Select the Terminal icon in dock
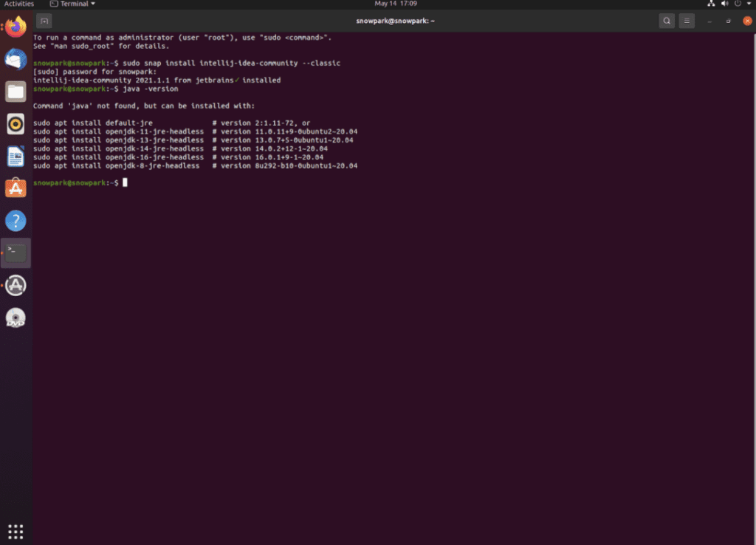 16,253
